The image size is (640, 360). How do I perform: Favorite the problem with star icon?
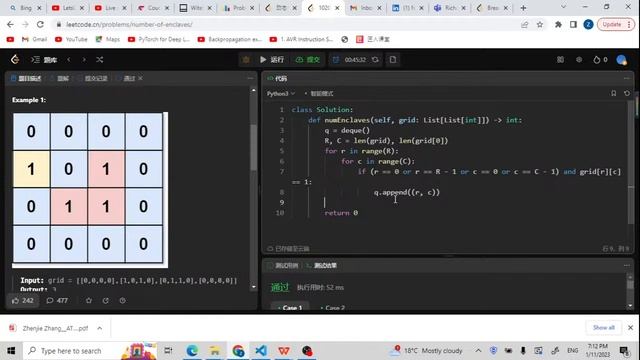[x=89, y=301]
